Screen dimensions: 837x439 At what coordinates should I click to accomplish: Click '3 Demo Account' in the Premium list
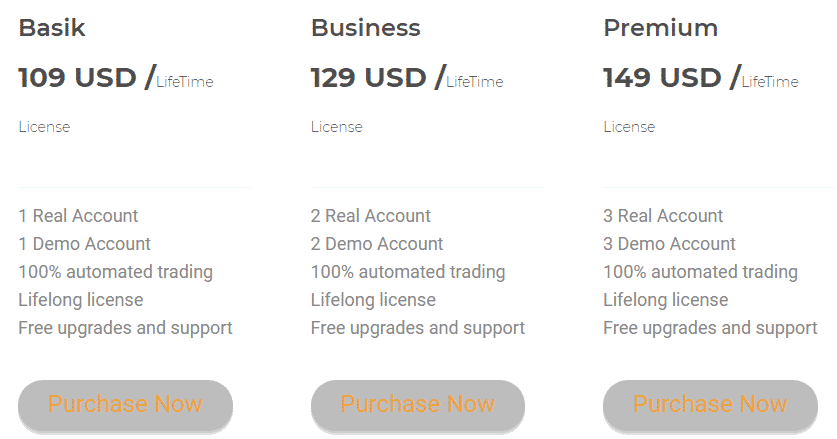pyautogui.click(x=669, y=244)
